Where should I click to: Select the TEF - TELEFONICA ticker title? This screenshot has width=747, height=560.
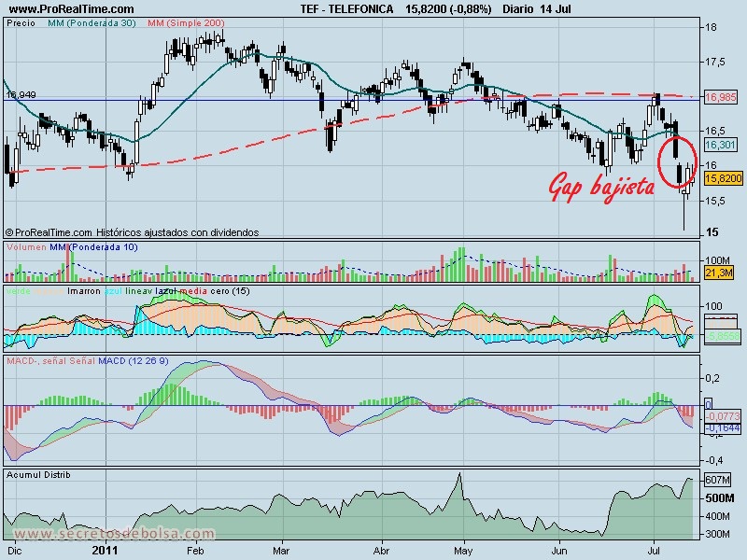click(x=346, y=9)
